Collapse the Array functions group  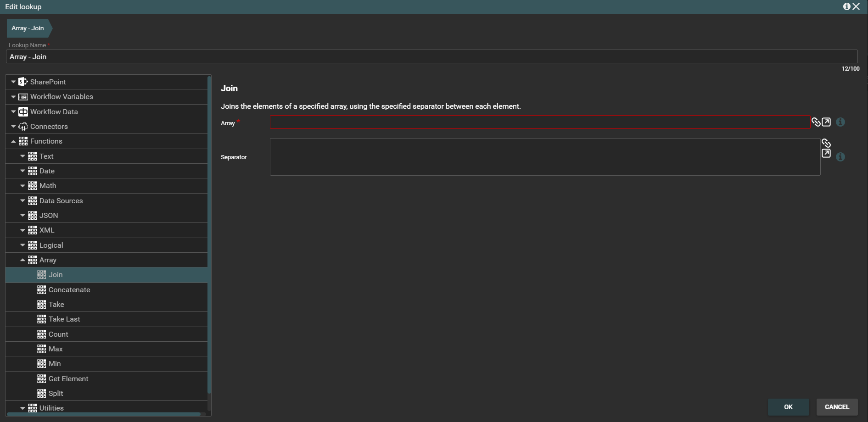pos(22,260)
